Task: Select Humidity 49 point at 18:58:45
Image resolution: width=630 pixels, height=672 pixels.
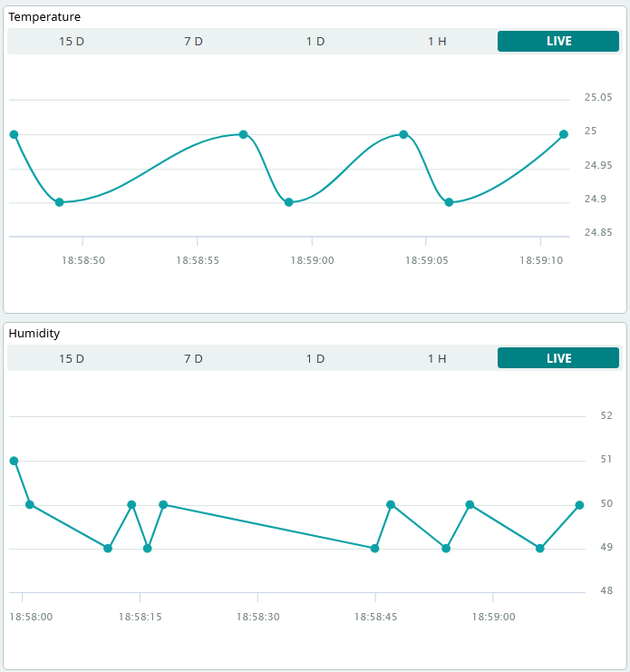Action: point(374,548)
